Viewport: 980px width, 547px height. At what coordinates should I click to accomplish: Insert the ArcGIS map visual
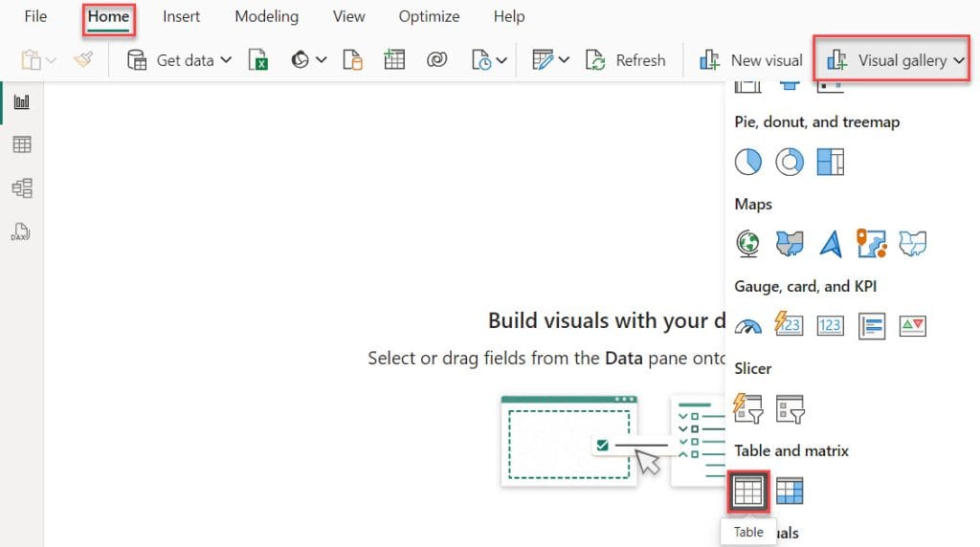pyautogui.click(x=872, y=244)
